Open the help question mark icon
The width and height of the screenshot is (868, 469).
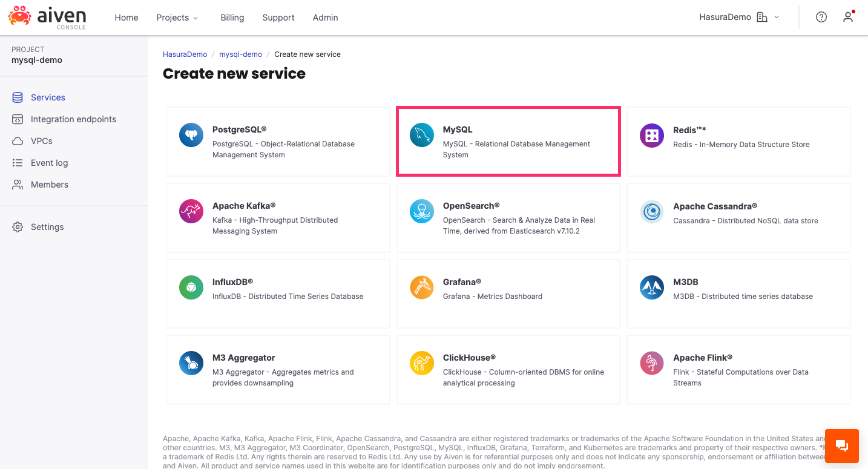pyautogui.click(x=821, y=17)
